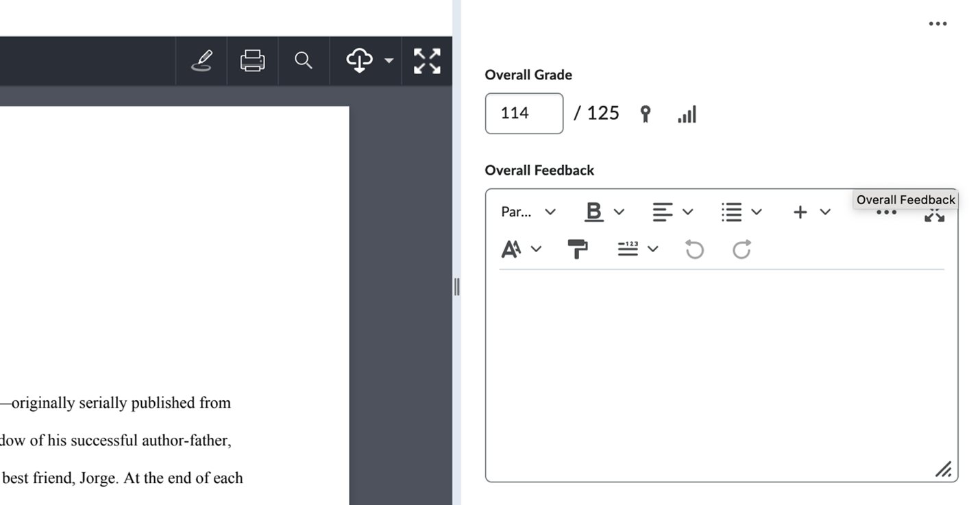Image resolution: width=980 pixels, height=505 pixels.
Task: Click the grade score input field
Action: (x=524, y=113)
